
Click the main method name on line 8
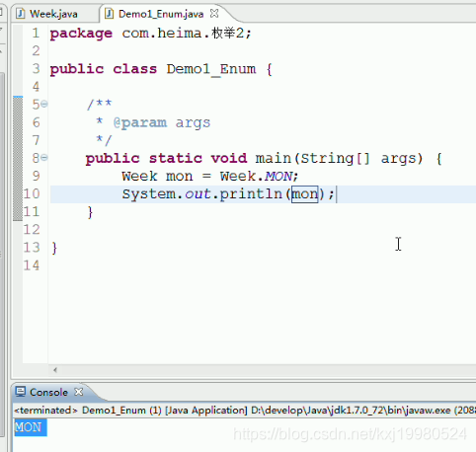[x=274, y=158]
